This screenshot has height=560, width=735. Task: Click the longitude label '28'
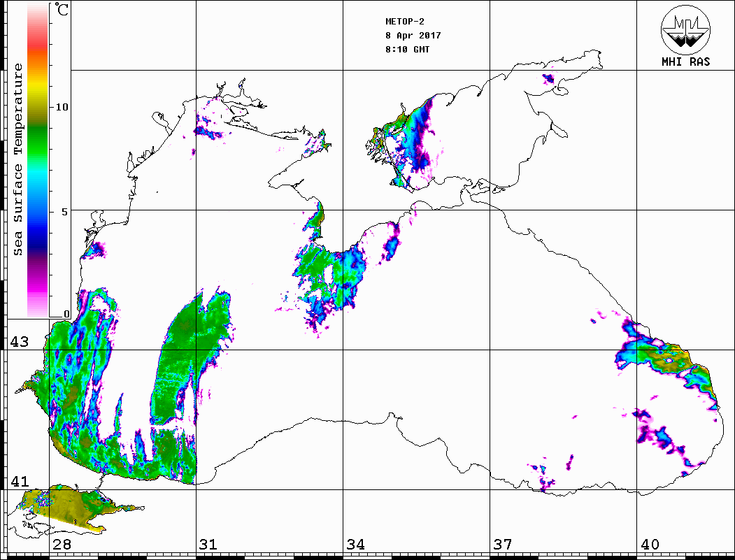tap(62, 544)
